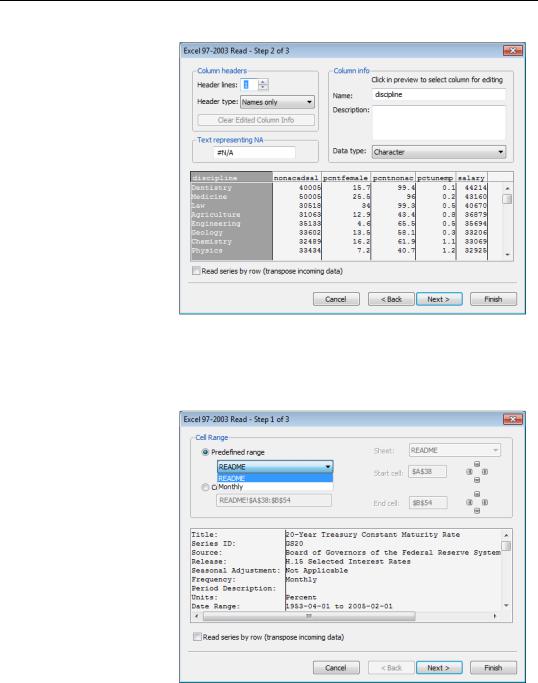This screenshot has width=538, height=683.
Task: Close the Step 1 of 3 dialog
Action: [x=513, y=419]
